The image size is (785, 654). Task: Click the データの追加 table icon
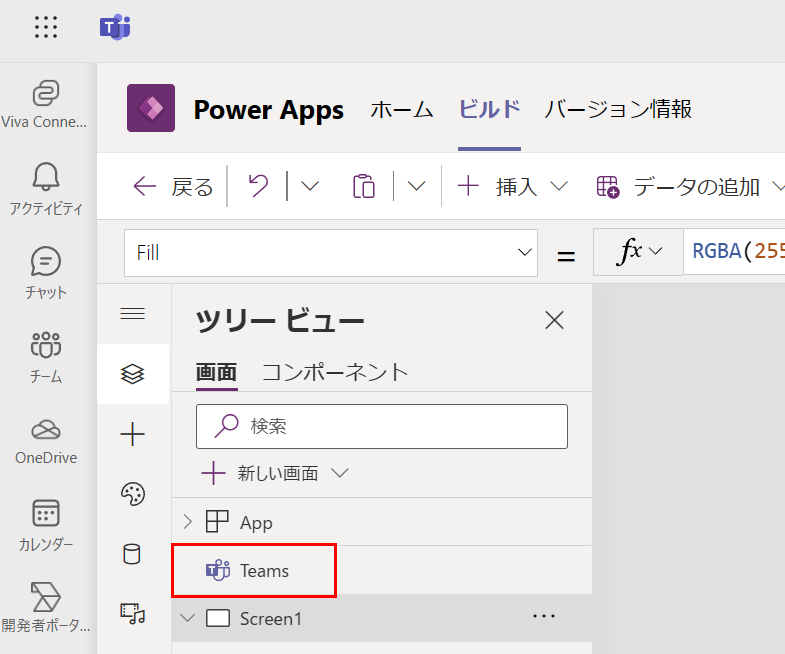coord(608,187)
